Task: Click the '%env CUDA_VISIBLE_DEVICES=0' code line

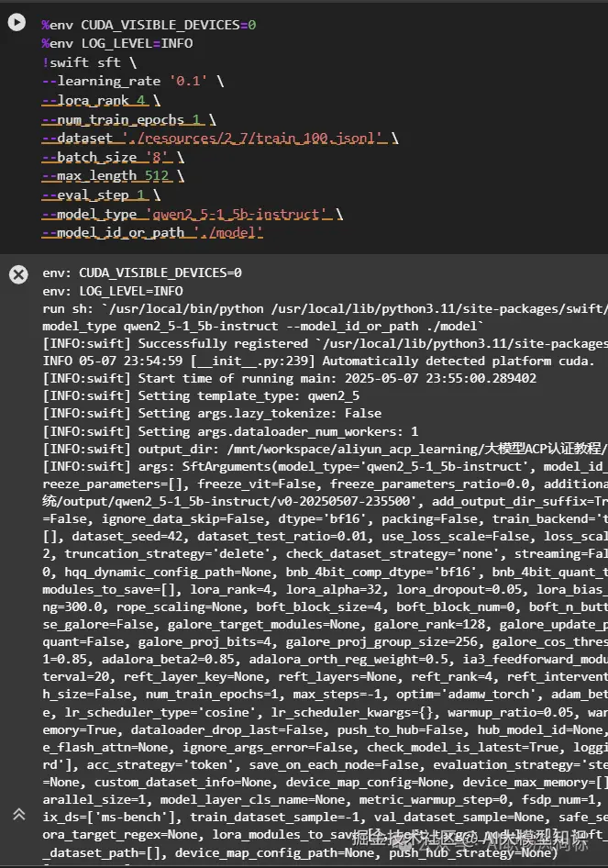Action: (x=149, y=25)
